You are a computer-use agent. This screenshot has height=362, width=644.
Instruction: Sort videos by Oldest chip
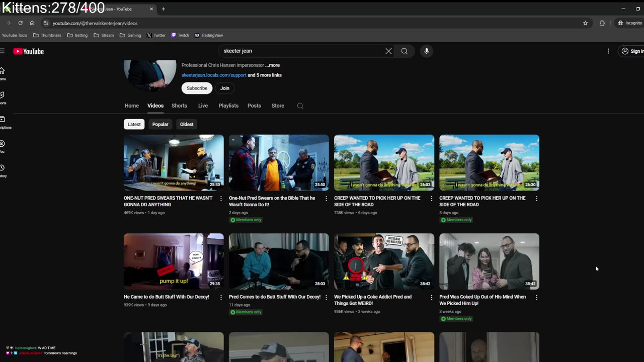(x=187, y=124)
